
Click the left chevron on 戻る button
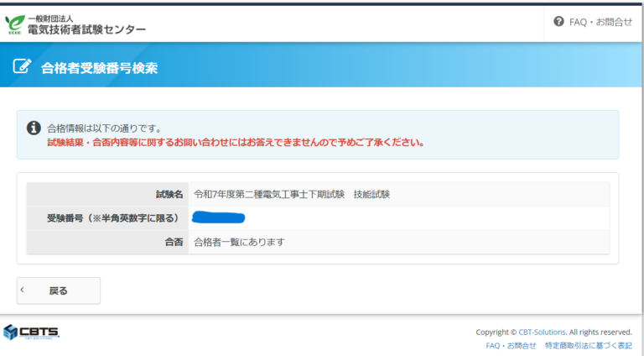tap(23, 291)
